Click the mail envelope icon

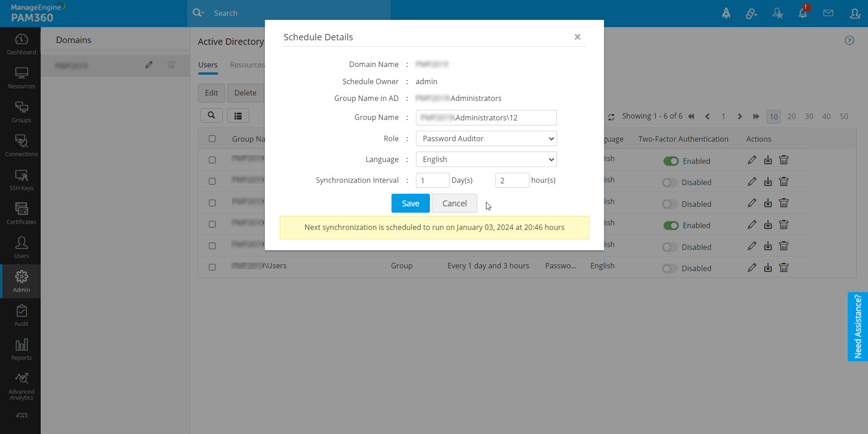pyautogui.click(x=828, y=13)
